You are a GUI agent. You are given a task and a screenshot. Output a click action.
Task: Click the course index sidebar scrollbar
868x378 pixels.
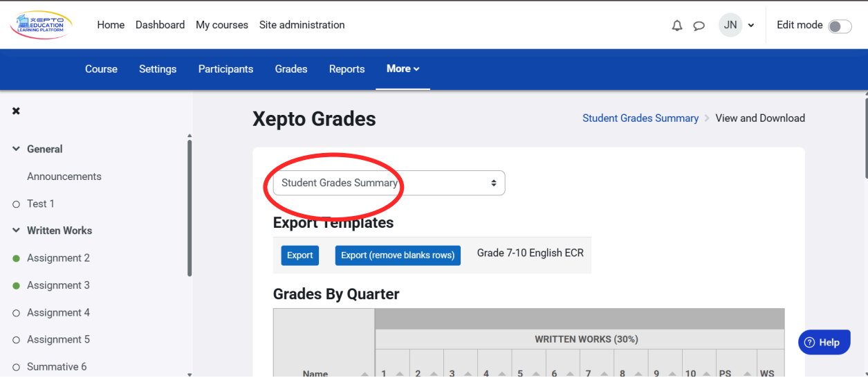pyautogui.click(x=190, y=208)
